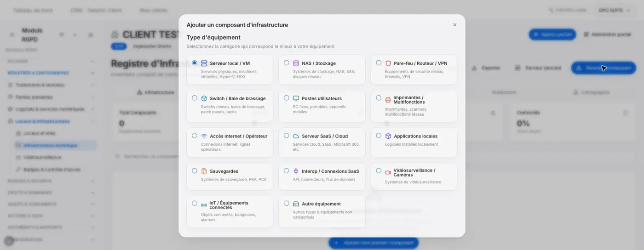Click the box icon of Switch / Baie de brassage

coord(204,98)
